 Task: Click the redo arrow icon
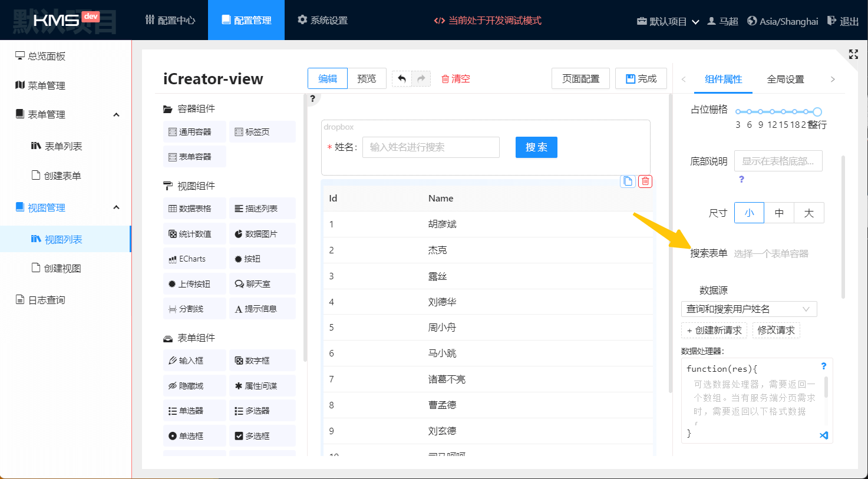coord(421,78)
